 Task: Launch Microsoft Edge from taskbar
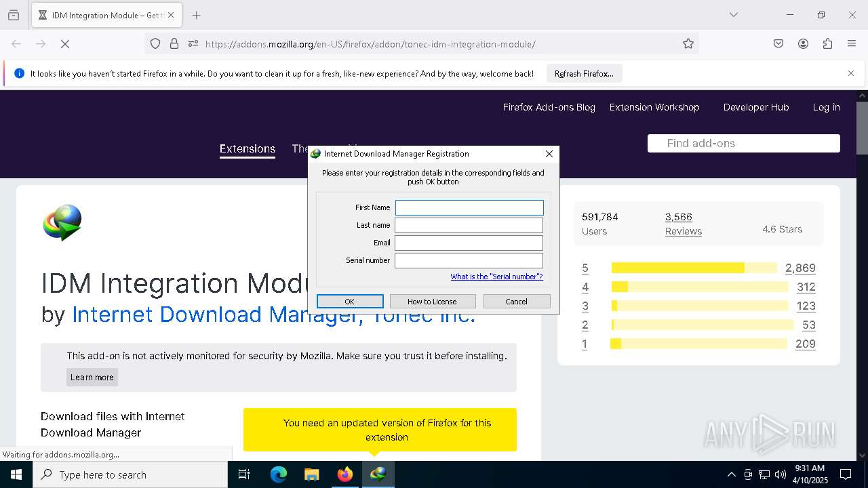click(279, 474)
